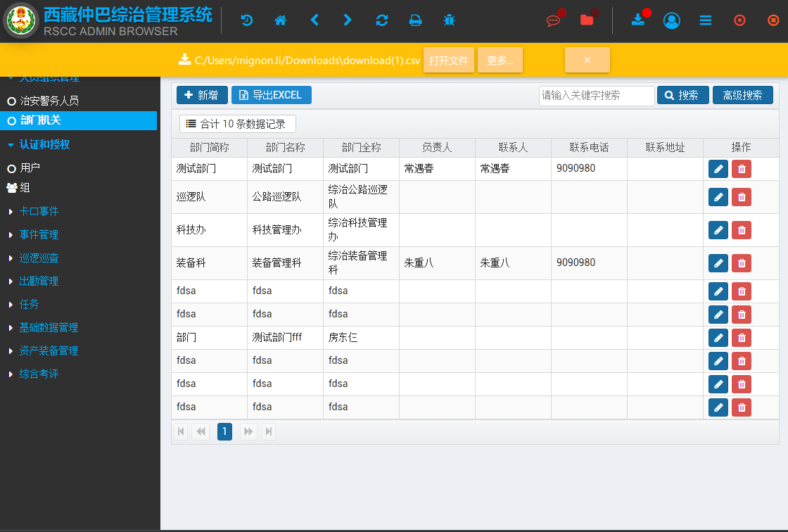Select page 1 in pagination
The height and width of the screenshot is (532, 788).
tap(224, 431)
